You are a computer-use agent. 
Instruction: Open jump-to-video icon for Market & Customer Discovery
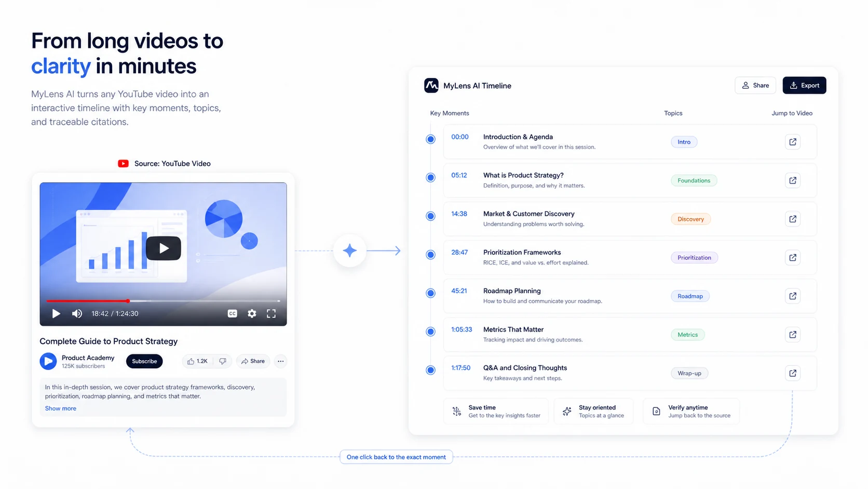tap(792, 219)
